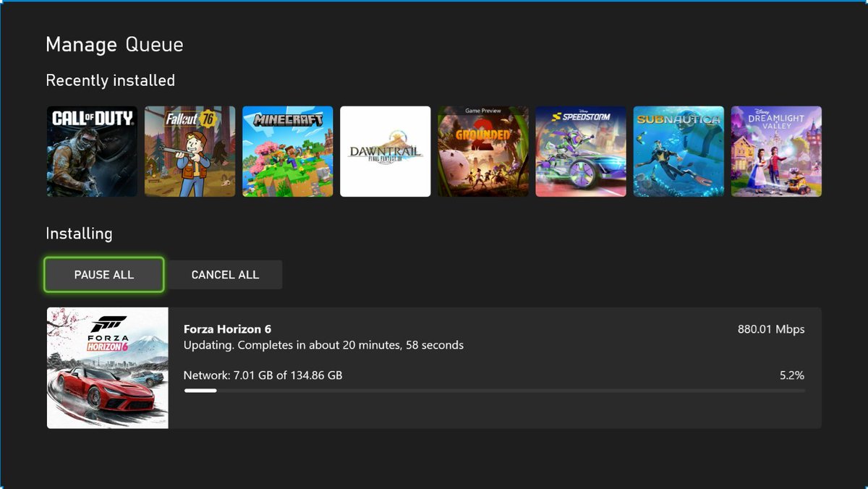Click the 5.2% progress percentage
868x489 pixels.
[792, 375]
